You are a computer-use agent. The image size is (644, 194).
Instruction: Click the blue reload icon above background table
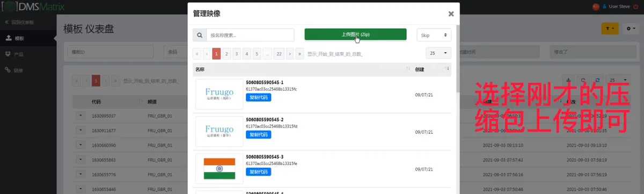pos(597,80)
